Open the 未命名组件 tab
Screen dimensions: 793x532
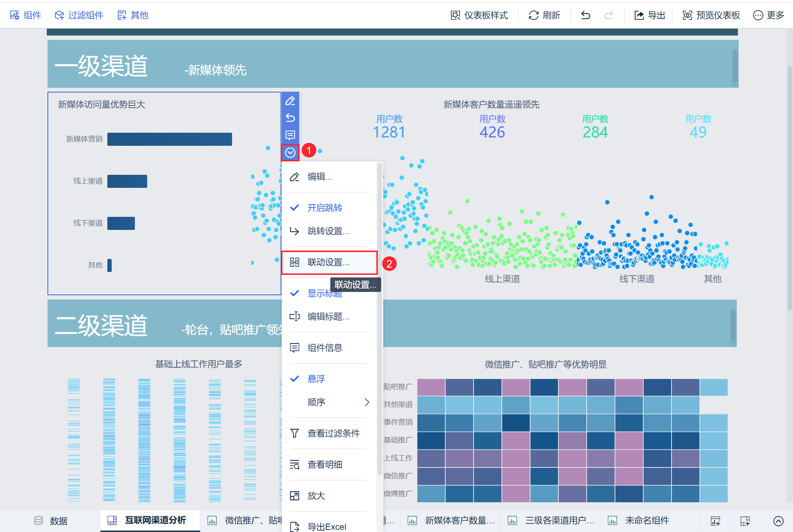click(642, 521)
